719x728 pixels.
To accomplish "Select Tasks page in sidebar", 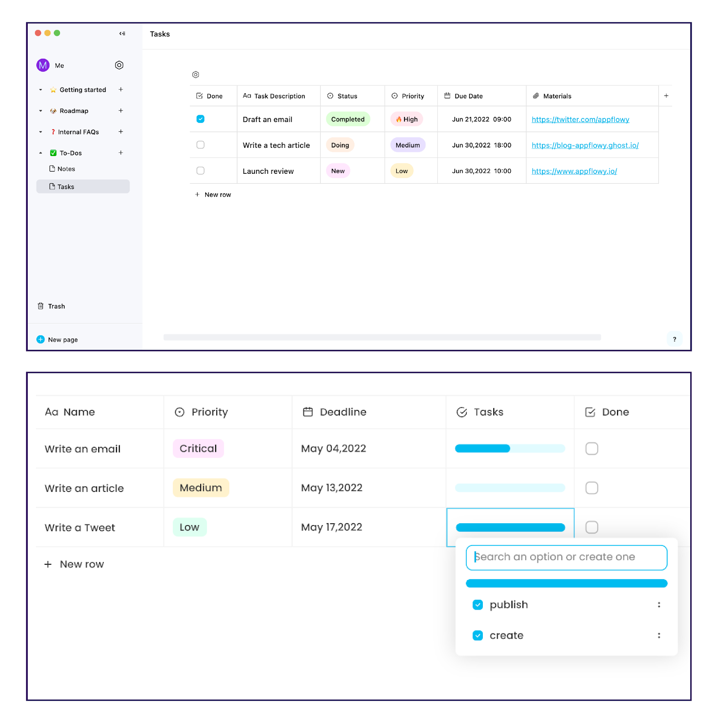I will pos(83,187).
